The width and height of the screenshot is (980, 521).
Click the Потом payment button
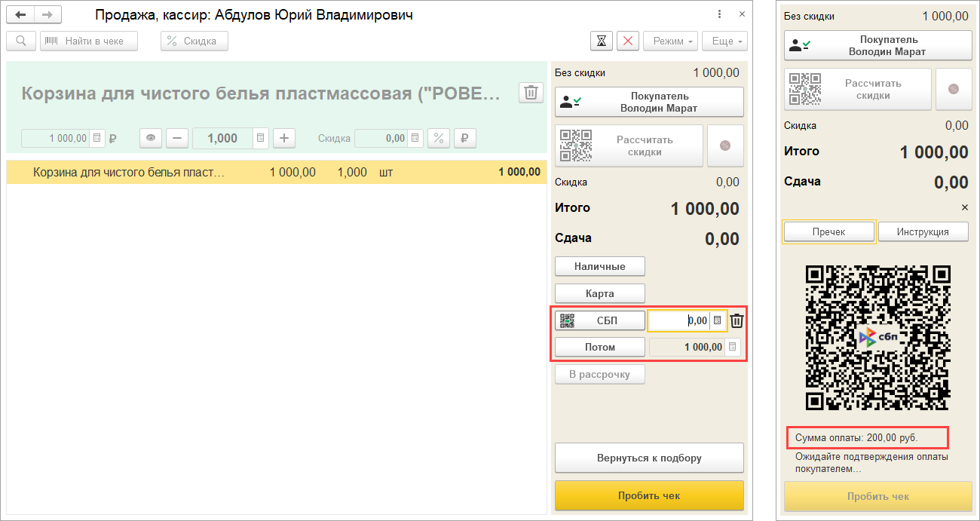click(600, 347)
